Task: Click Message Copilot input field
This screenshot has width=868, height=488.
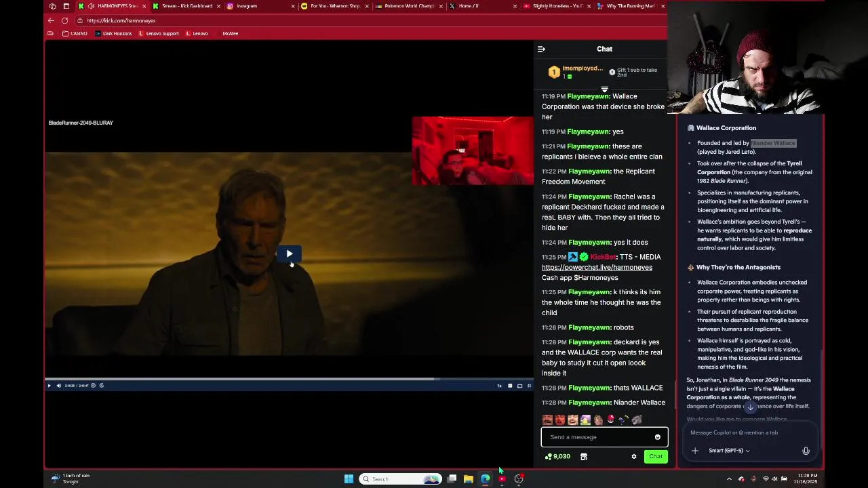Action: click(749, 432)
